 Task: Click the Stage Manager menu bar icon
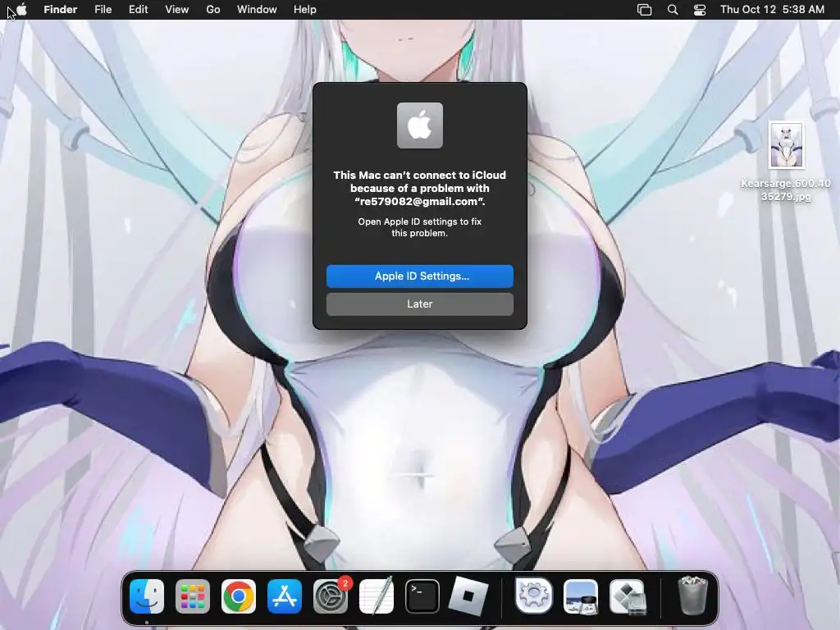(645, 10)
